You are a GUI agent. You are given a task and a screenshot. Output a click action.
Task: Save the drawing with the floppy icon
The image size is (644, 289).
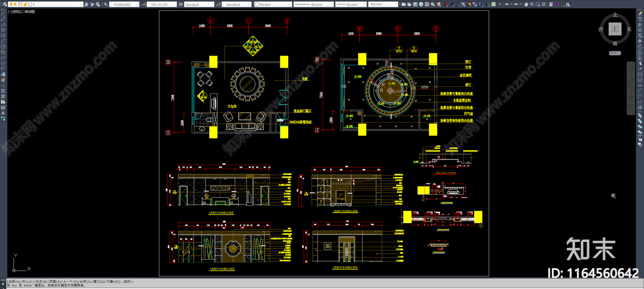click(415, 4)
